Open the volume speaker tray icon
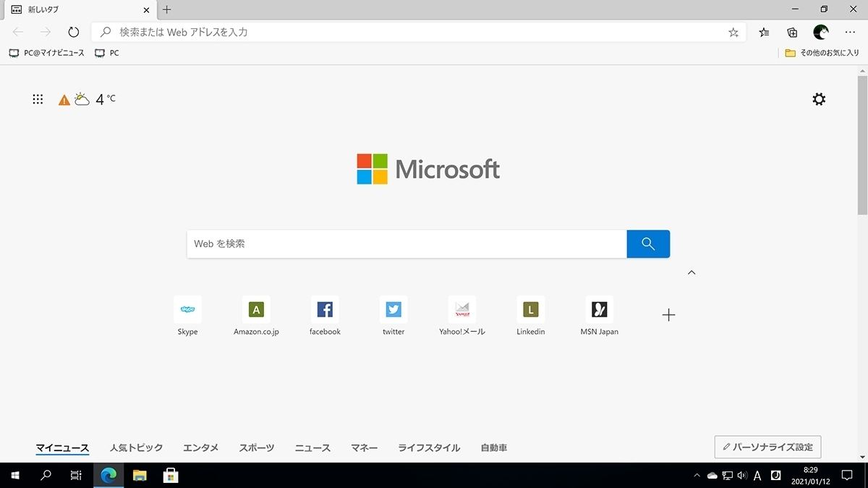 [741, 476]
